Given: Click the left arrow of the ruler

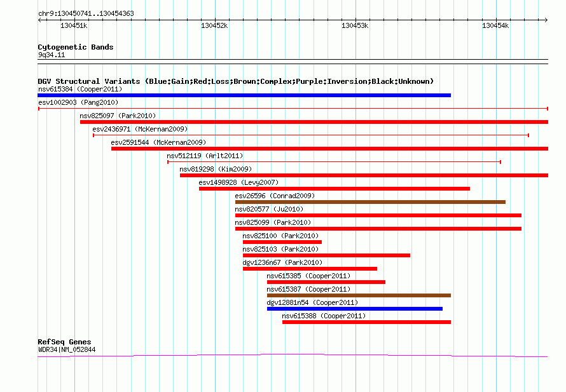Looking at the screenshot, I should [39, 20].
